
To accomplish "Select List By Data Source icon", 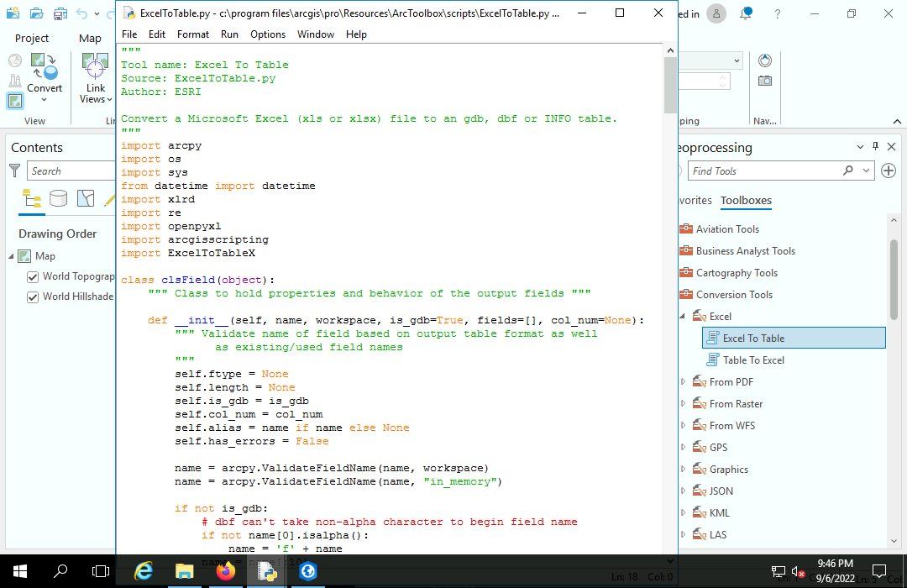I will click(58, 198).
